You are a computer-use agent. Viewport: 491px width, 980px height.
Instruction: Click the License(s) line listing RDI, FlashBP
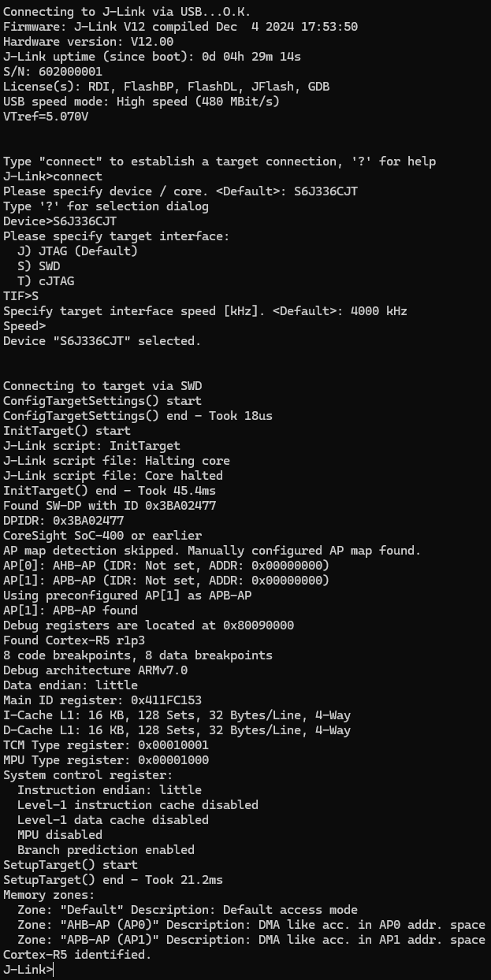click(166, 87)
